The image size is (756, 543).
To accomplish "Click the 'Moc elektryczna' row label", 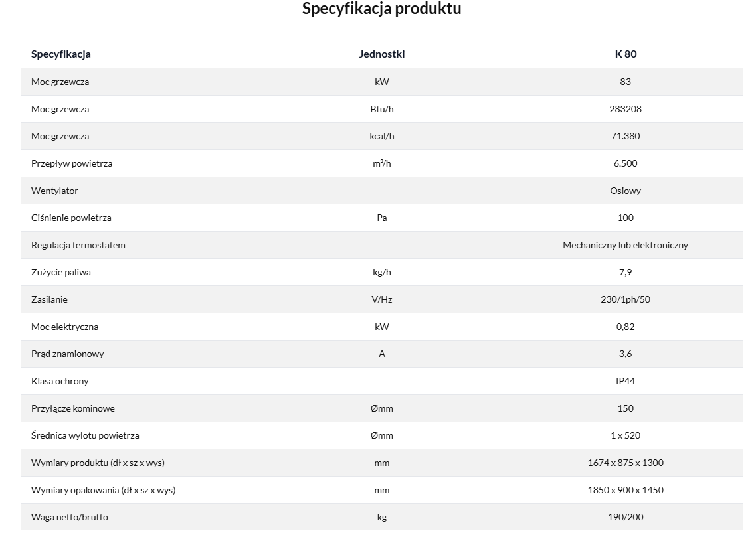I will tap(64, 327).
